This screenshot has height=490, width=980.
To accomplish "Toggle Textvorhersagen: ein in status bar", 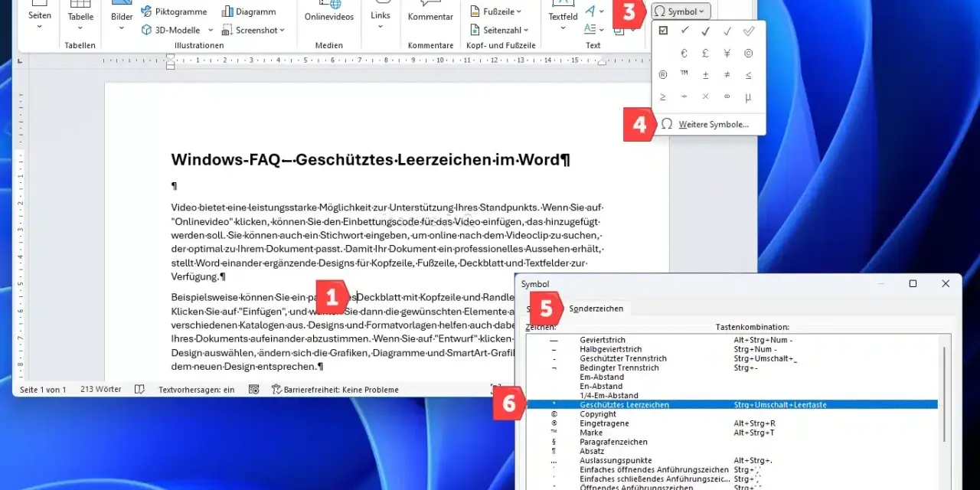I will pos(197,390).
